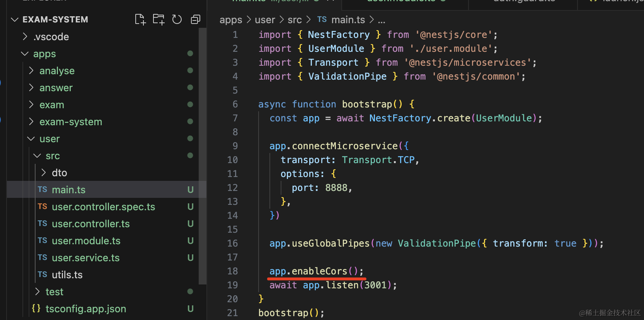
Task: Click ValidationPipe on the import line
Action: [347, 77]
